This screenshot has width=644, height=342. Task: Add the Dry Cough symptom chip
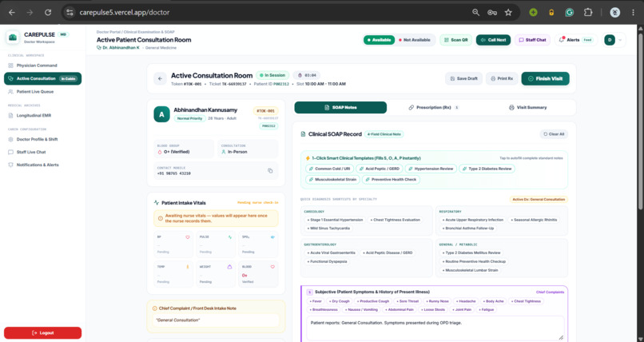[x=340, y=301]
